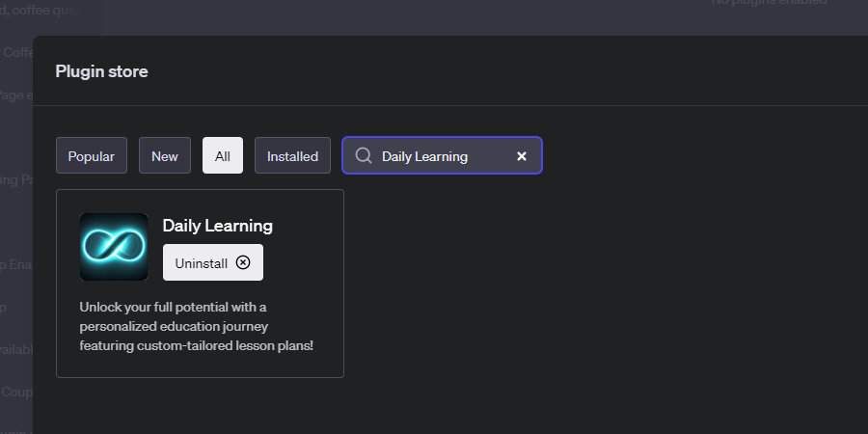Open the dimmed 'Coup' sidebar chat
Screen dimensions: 868x434
(16, 393)
